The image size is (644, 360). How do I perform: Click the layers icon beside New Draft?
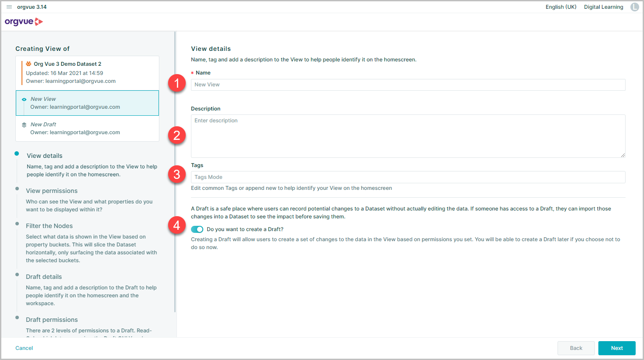click(x=24, y=125)
